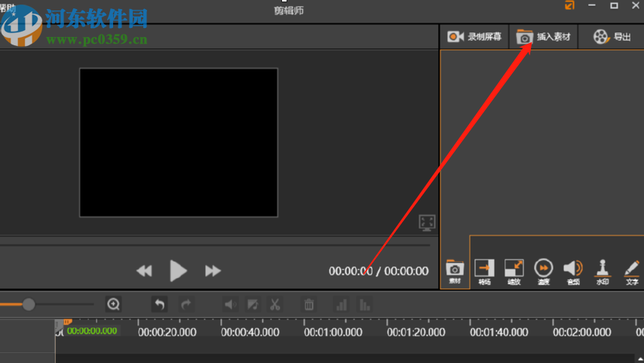Viewport: 644px width, 363px height.
Task: Click the 00:01:00.000 mark on the ruler
Action: point(333,332)
